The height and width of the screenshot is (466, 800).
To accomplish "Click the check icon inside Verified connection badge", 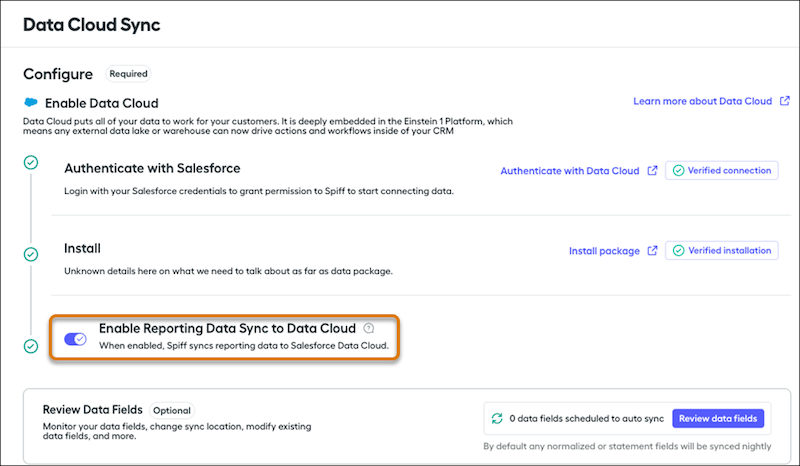I will tap(678, 170).
